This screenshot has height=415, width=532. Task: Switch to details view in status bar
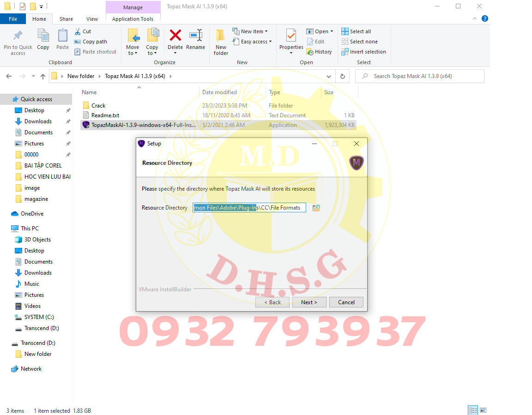pyautogui.click(x=473, y=410)
